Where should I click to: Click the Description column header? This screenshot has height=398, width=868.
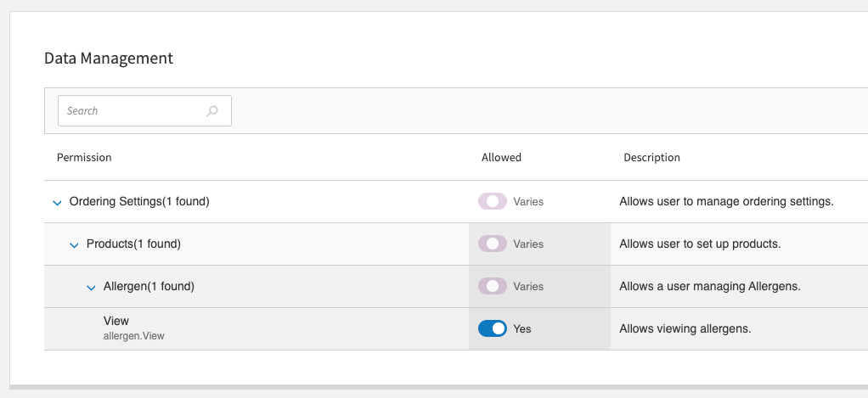tap(651, 158)
